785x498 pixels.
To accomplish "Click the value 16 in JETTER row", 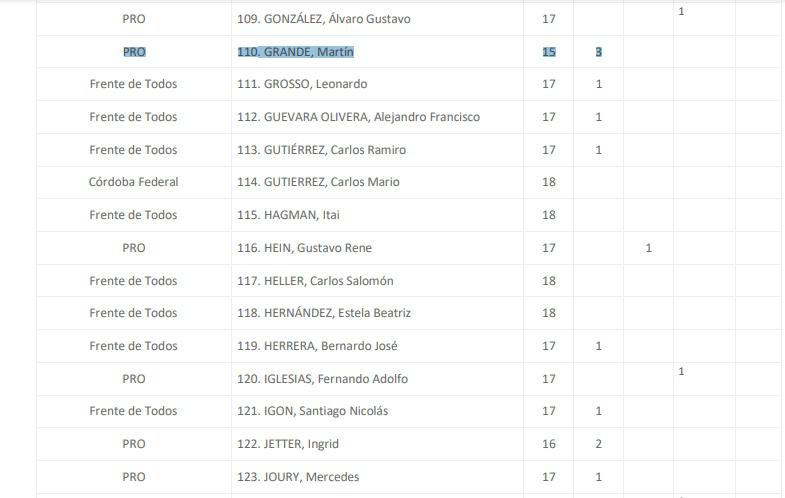I will (x=549, y=444).
